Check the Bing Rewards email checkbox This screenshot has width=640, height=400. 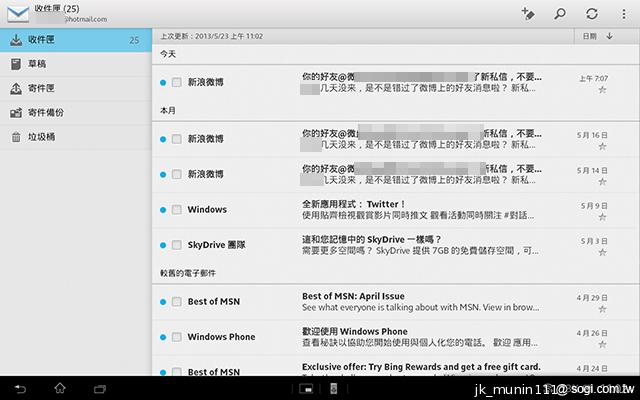[176, 371]
